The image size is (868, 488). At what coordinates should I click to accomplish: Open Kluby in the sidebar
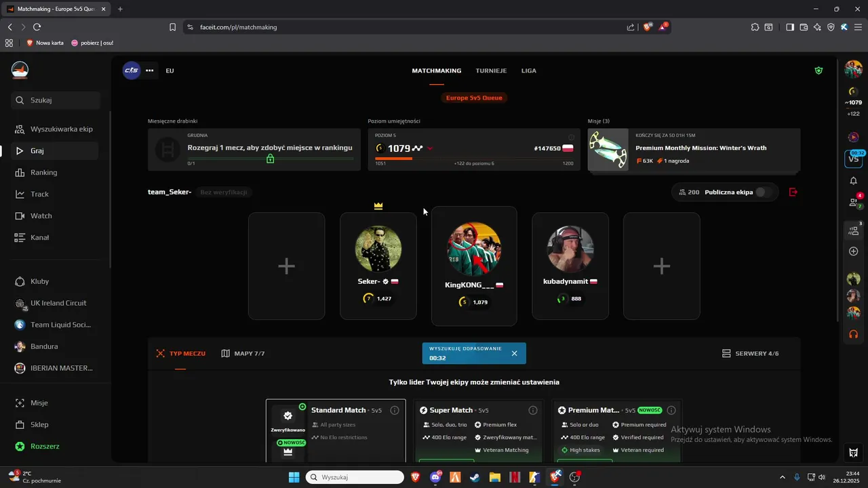coord(56,281)
